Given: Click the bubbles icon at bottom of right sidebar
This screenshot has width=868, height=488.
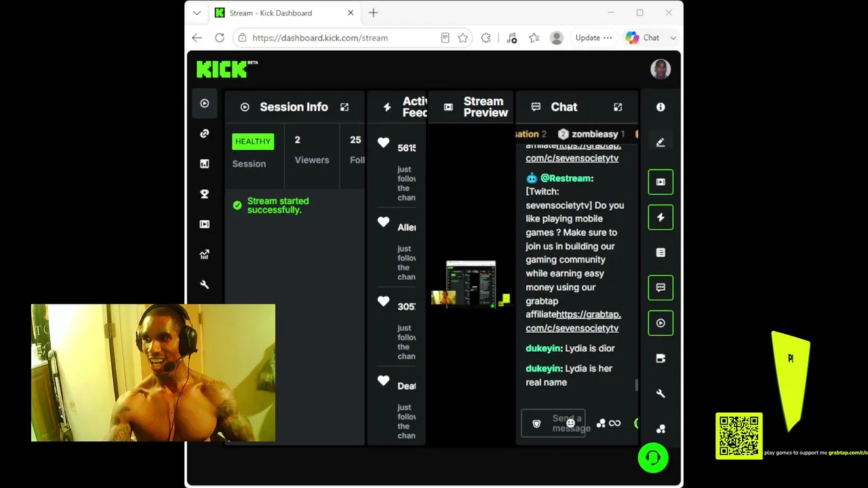Looking at the screenshot, I should click(x=660, y=428).
